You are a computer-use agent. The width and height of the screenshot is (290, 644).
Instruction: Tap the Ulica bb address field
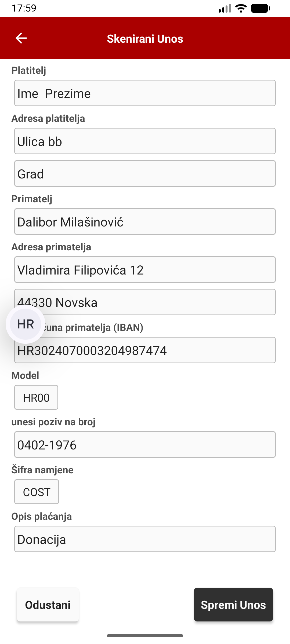click(x=145, y=141)
